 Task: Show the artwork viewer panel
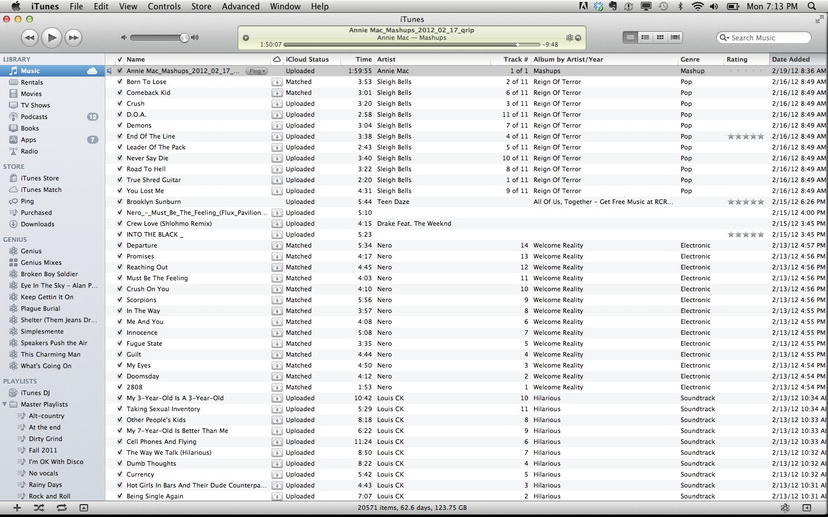click(83, 508)
